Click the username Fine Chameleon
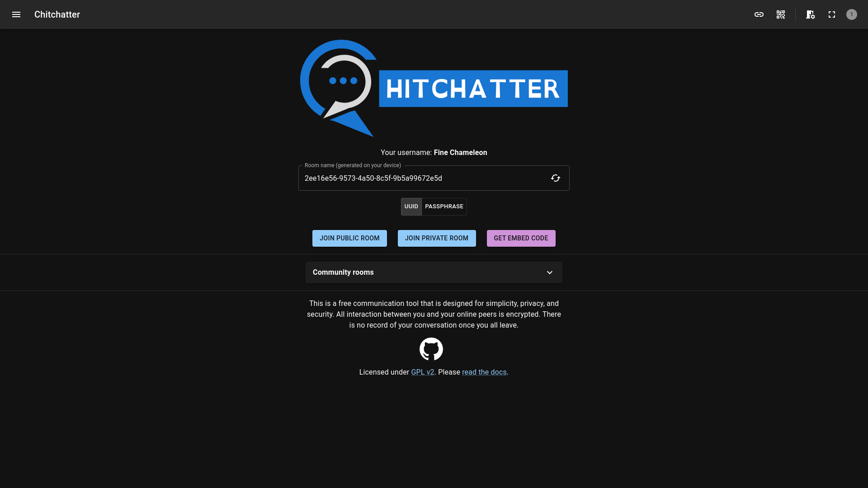The height and width of the screenshot is (488, 868). click(460, 153)
